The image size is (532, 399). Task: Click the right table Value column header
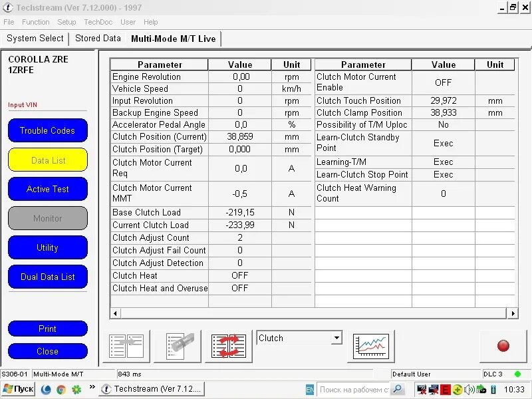tap(443, 65)
